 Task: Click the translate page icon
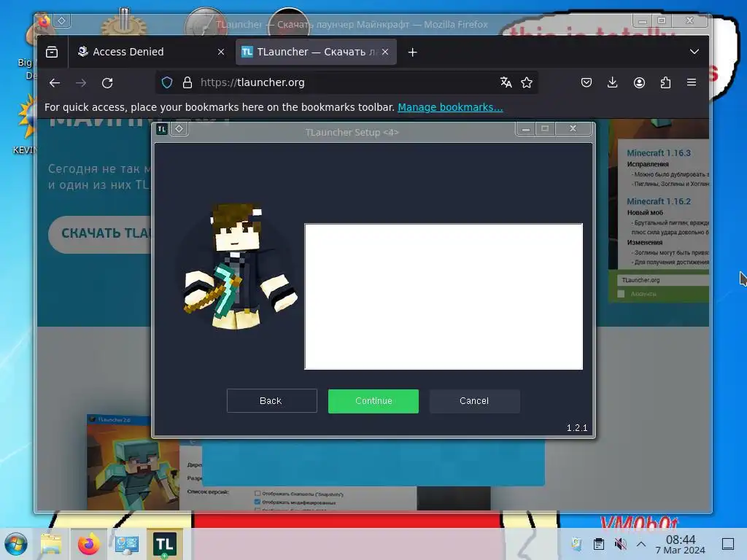pyautogui.click(x=506, y=82)
